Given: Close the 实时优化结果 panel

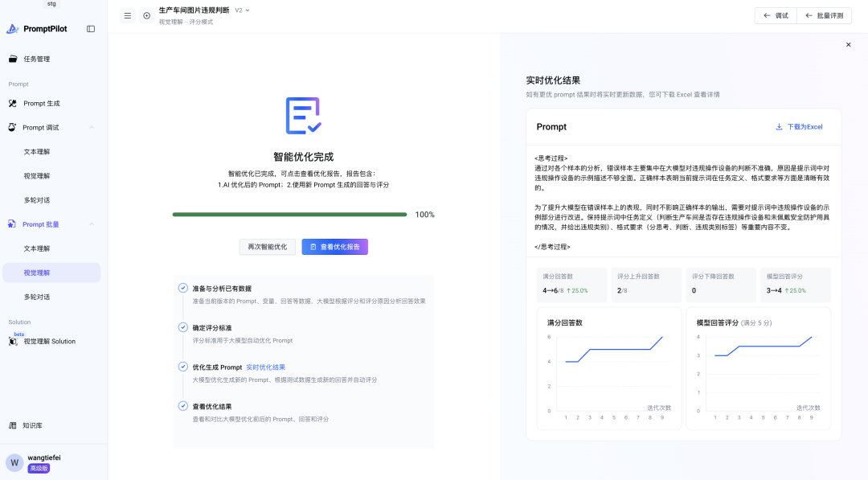Looking at the screenshot, I should [848, 45].
